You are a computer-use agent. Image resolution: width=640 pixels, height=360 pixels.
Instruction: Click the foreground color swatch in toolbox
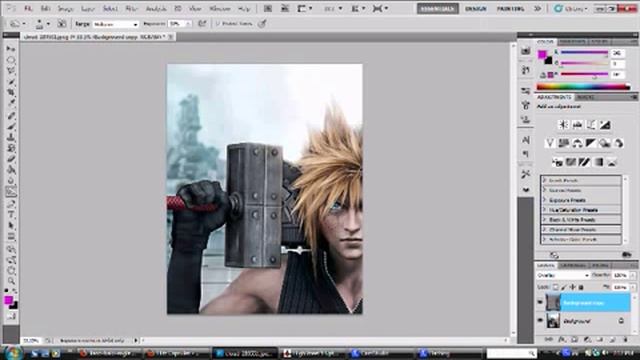8,300
